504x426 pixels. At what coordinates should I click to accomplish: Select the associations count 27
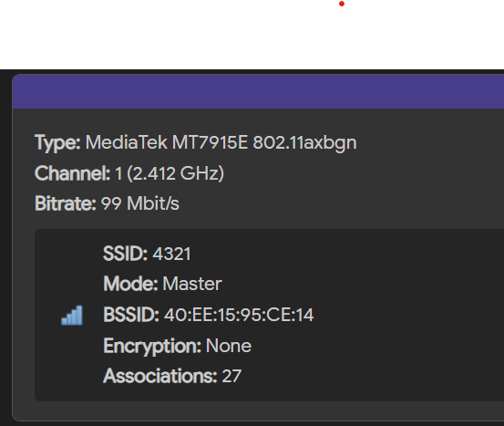click(231, 376)
